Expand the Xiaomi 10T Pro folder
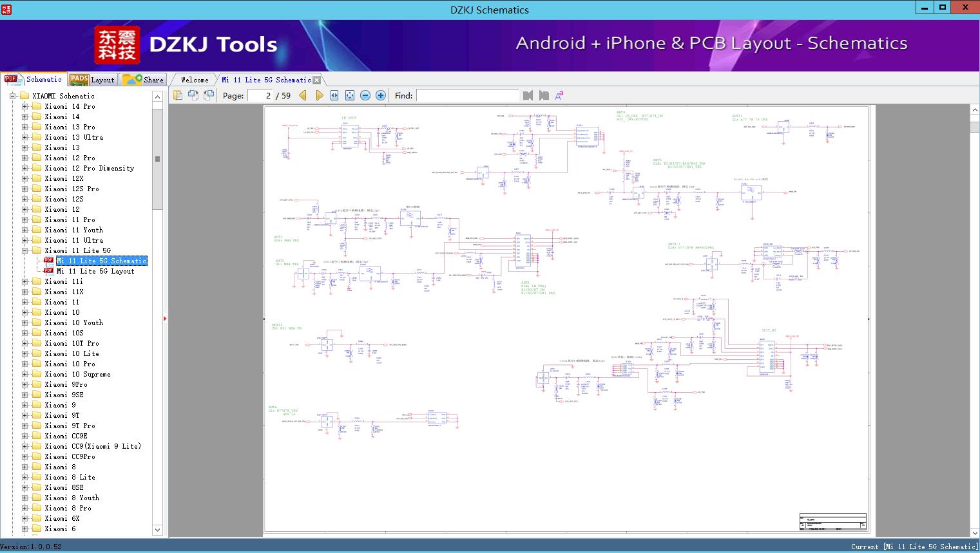This screenshot has width=980, height=553. 24,343
